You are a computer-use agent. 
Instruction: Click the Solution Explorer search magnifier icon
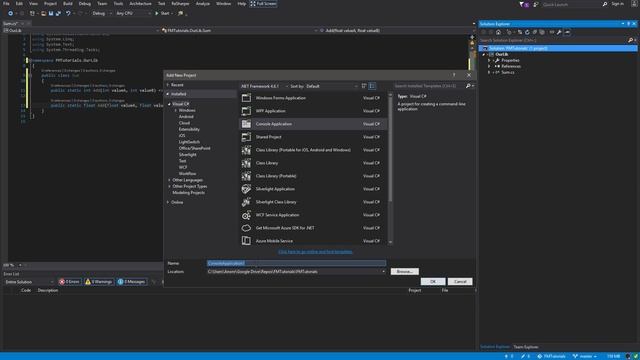[x=630, y=40]
